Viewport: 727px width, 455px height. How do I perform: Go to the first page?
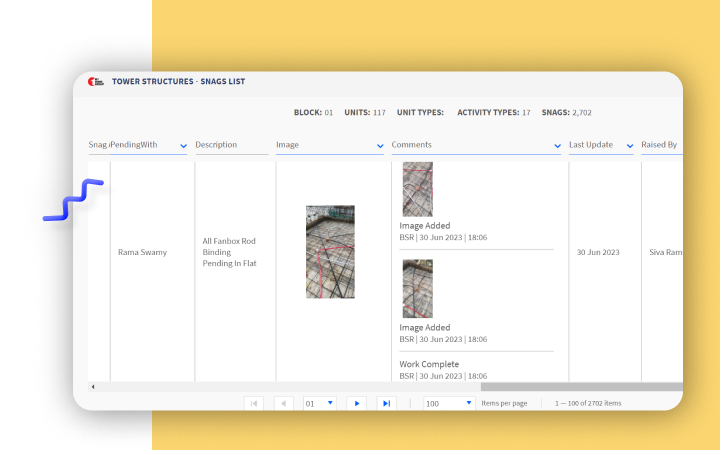coord(254,403)
